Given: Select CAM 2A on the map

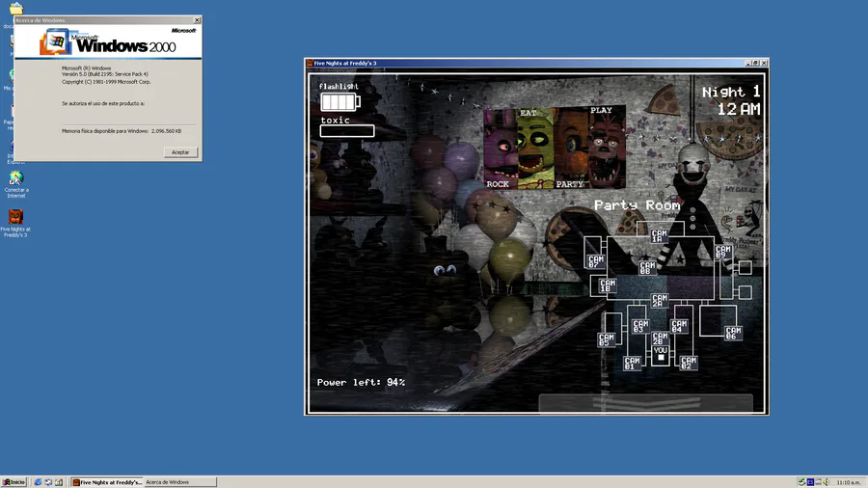Looking at the screenshot, I should click(660, 301).
